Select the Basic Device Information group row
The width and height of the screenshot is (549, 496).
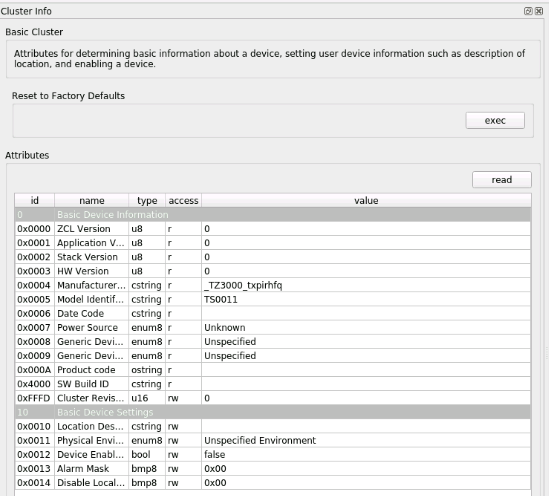(273, 215)
